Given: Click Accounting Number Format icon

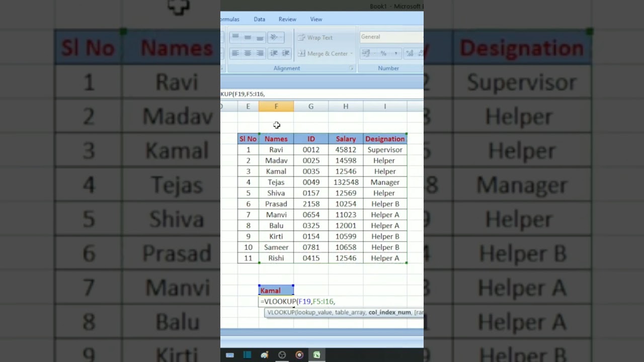Looking at the screenshot, I should (x=366, y=53).
